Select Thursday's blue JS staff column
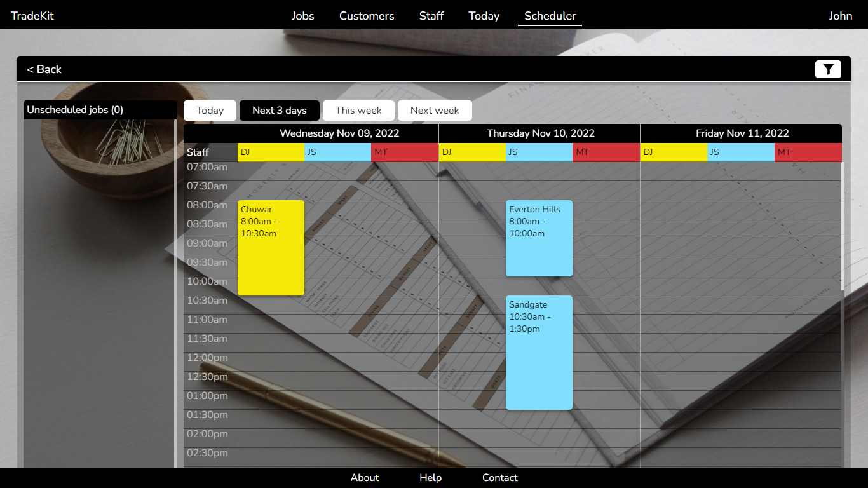The width and height of the screenshot is (868, 488). [539, 152]
